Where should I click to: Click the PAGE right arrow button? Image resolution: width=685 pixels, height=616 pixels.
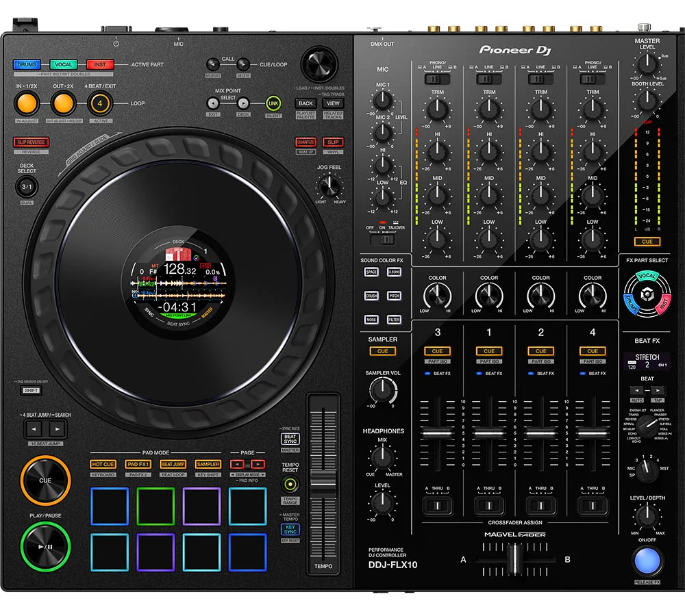click(258, 465)
